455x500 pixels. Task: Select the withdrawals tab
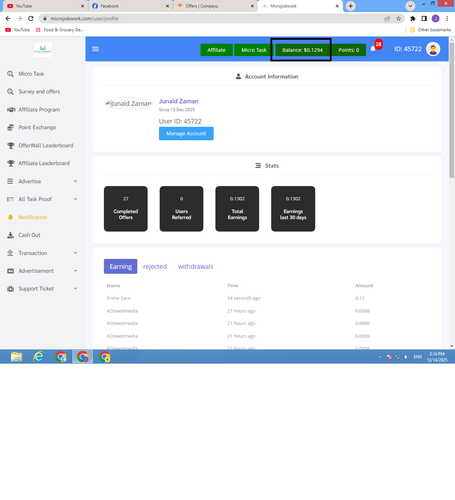tap(195, 266)
